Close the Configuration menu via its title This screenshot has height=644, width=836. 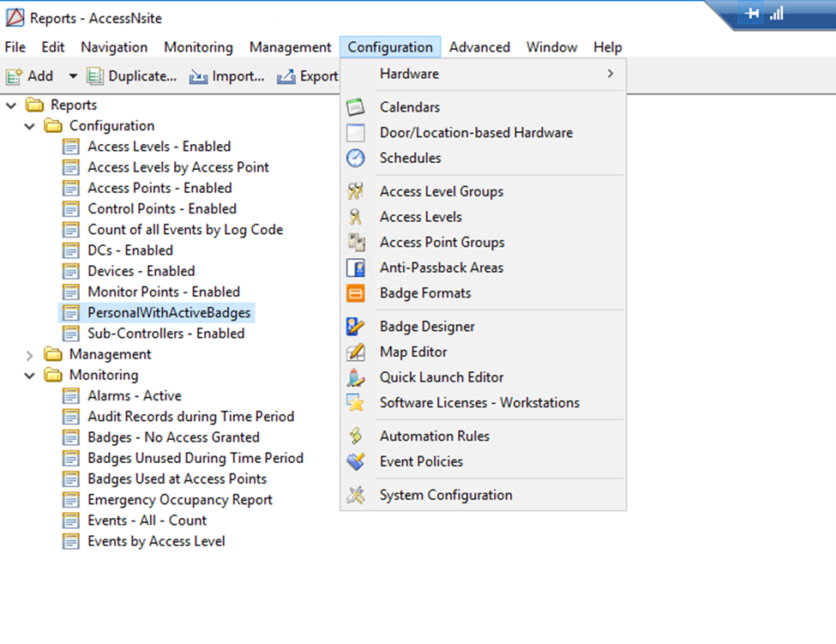[390, 47]
